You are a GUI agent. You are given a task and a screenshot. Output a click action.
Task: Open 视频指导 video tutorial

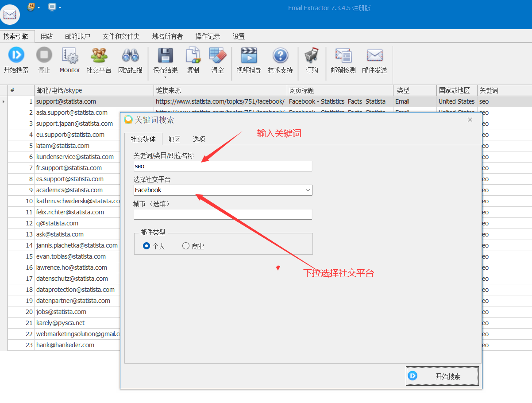point(249,60)
